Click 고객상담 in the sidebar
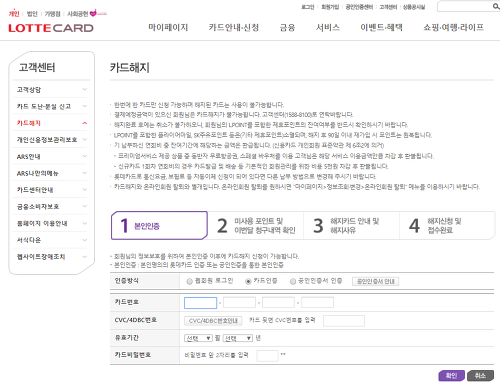500x390 pixels. 29,90
